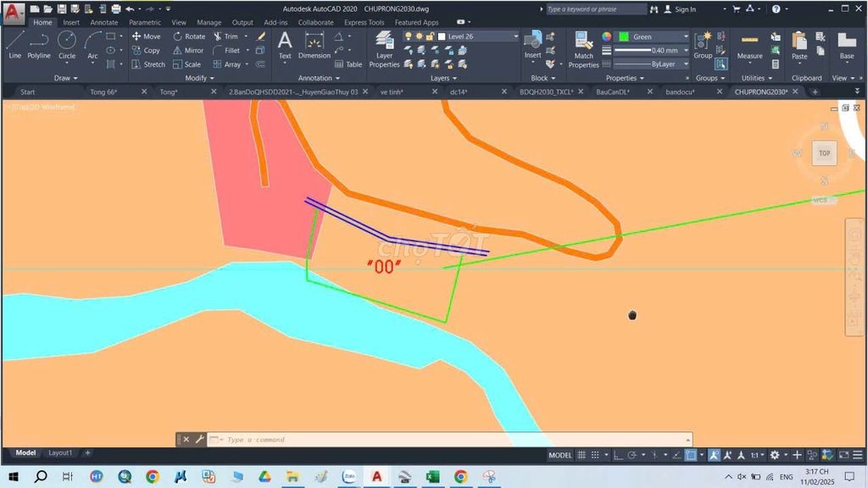Toggle annotation objects visibility in status bar
Screen dimensions: 868x488
tap(714, 455)
